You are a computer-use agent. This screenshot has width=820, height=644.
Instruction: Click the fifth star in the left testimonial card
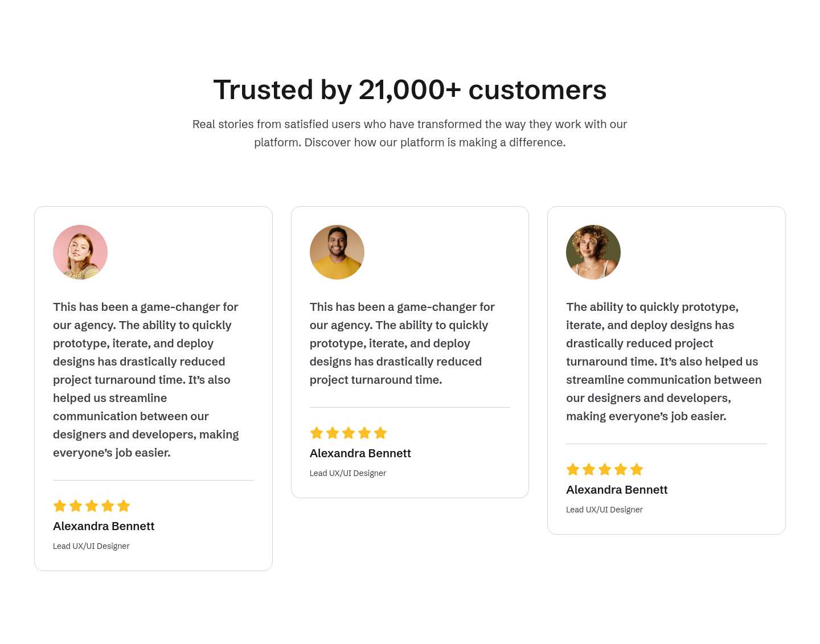pyautogui.click(x=124, y=506)
